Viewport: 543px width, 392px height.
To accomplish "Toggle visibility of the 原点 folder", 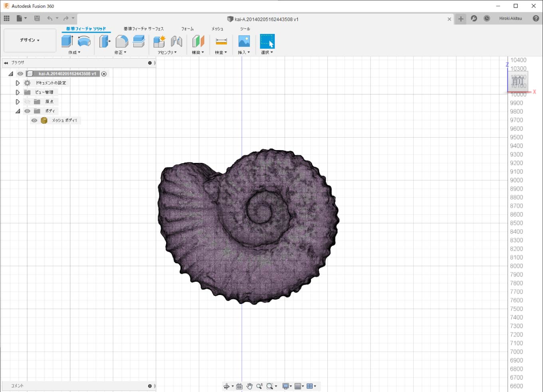I will coord(27,102).
